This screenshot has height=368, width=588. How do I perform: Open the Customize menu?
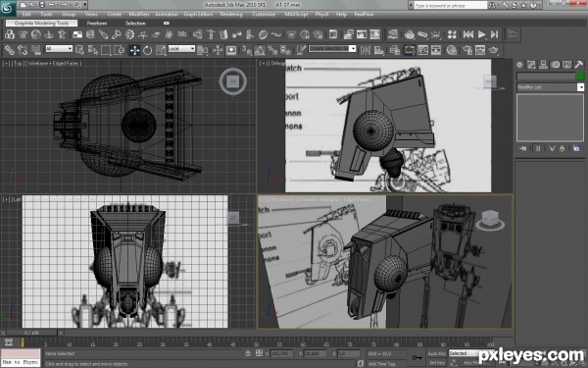click(264, 15)
